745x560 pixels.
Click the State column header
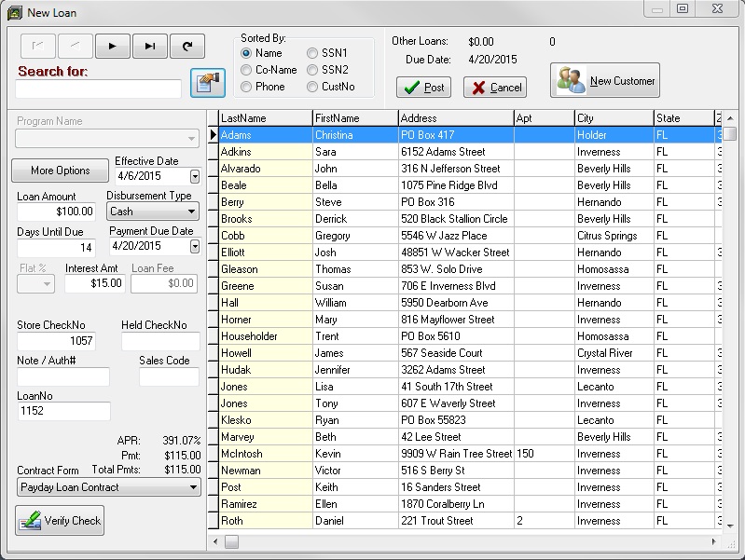click(x=684, y=118)
